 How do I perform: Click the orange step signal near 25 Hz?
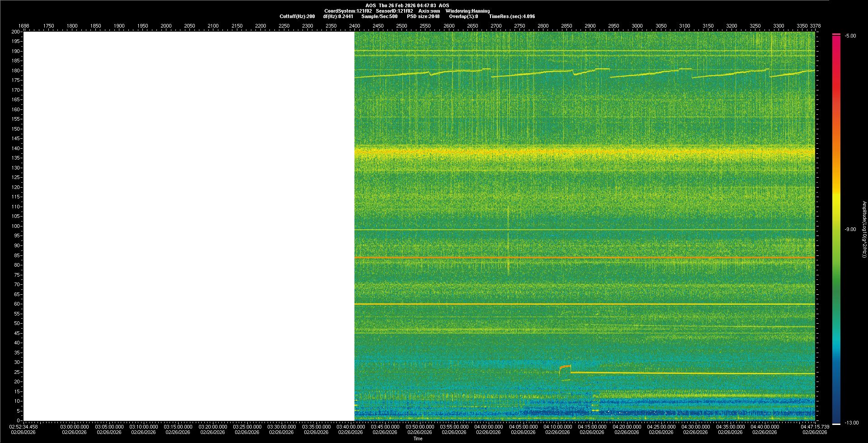click(565, 368)
